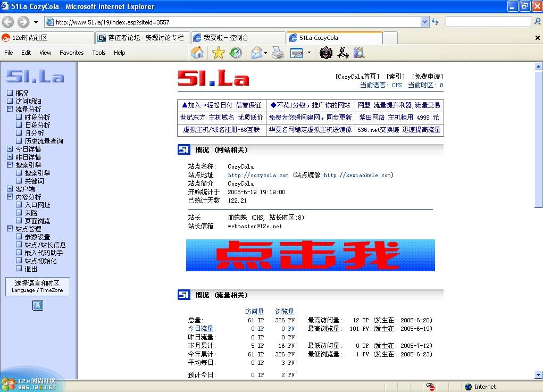The width and height of the screenshot is (543, 392).
Task: Open Favorites with the star icon
Action: click(218, 53)
